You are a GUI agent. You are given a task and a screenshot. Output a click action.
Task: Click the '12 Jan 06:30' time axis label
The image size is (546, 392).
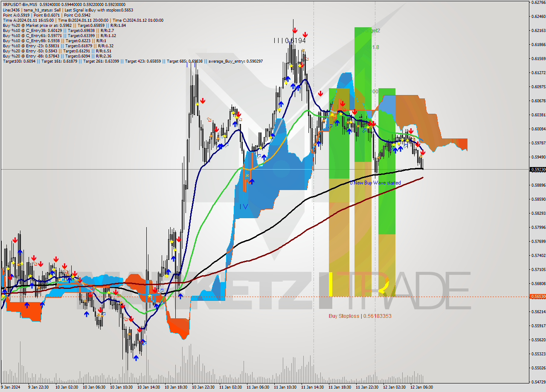click(x=422, y=387)
